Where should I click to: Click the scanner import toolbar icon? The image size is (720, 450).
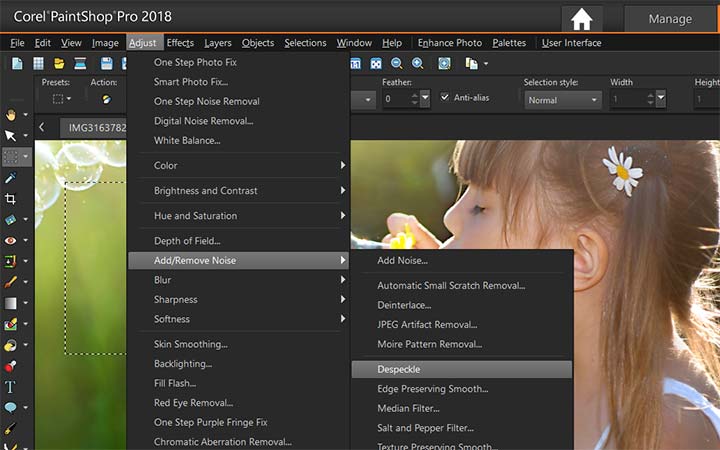80,63
